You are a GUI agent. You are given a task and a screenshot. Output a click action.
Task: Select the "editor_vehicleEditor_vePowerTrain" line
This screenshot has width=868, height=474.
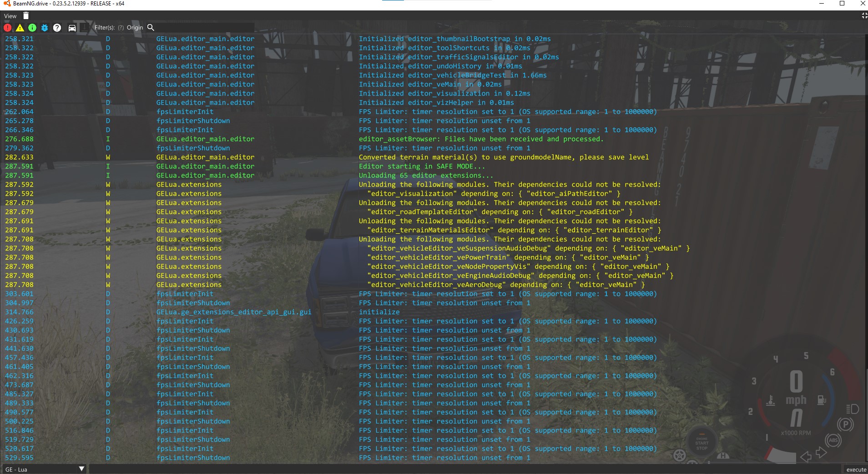click(x=508, y=257)
